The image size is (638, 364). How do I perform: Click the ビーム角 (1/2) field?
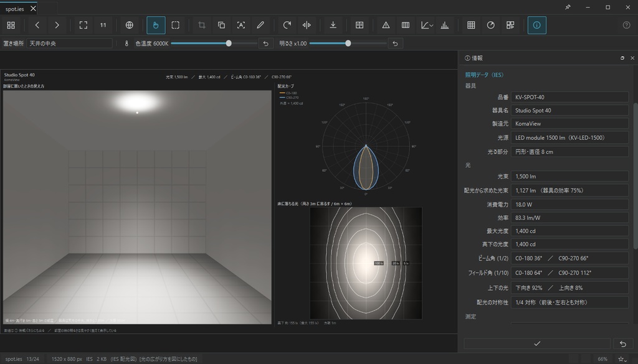click(569, 258)
